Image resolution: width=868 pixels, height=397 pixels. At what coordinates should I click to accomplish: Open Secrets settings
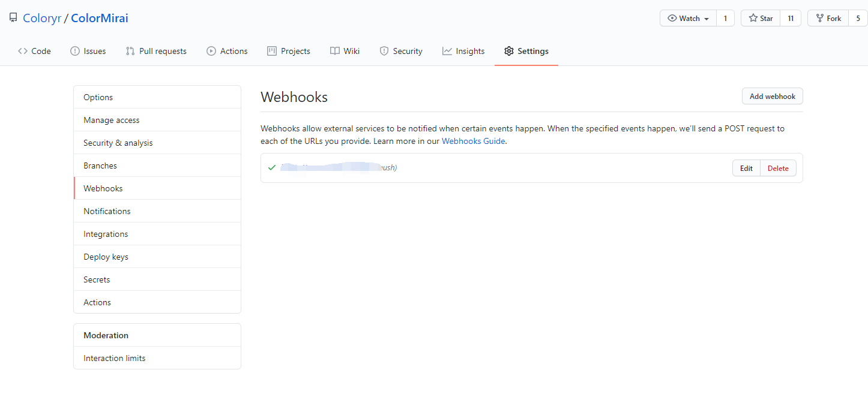(157, 279)
